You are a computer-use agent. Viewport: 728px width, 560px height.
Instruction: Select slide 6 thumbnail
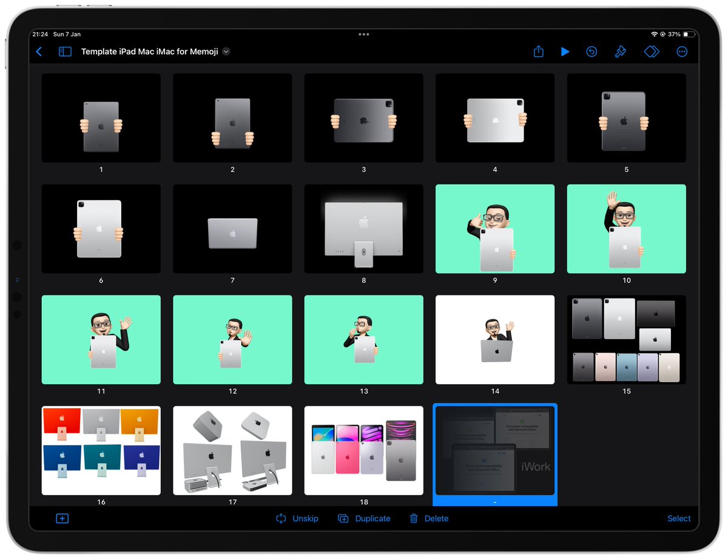click(x=101, y=229)
